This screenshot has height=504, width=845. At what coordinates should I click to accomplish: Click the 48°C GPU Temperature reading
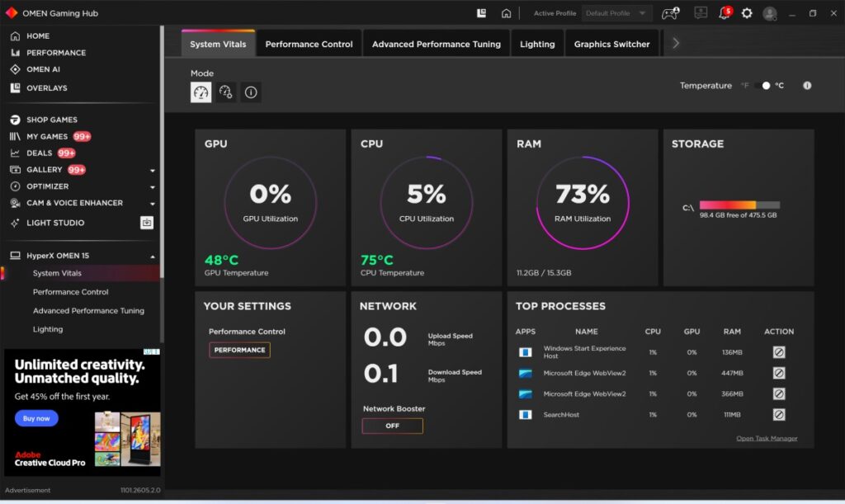coord(221,261)
